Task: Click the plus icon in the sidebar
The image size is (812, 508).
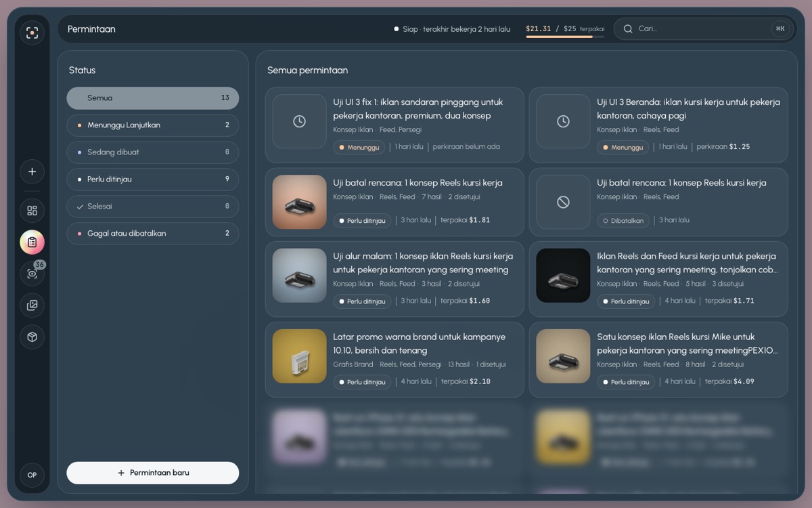Action: pos(32,171)
